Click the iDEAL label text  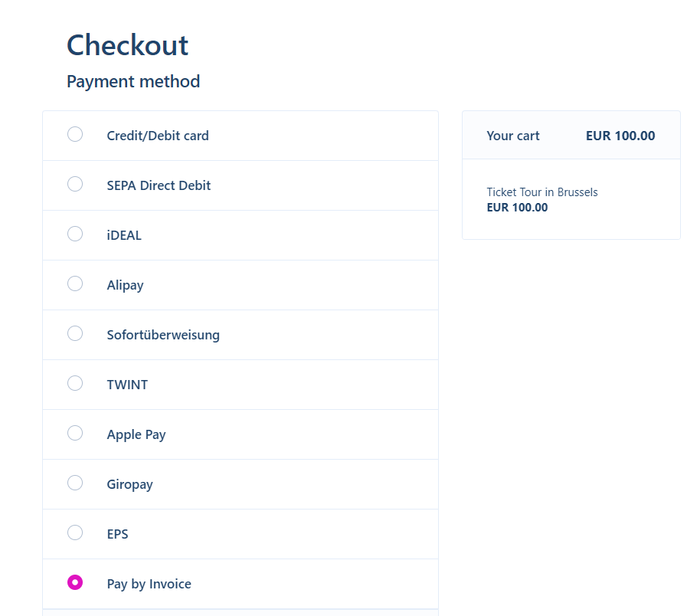point(124,235)
